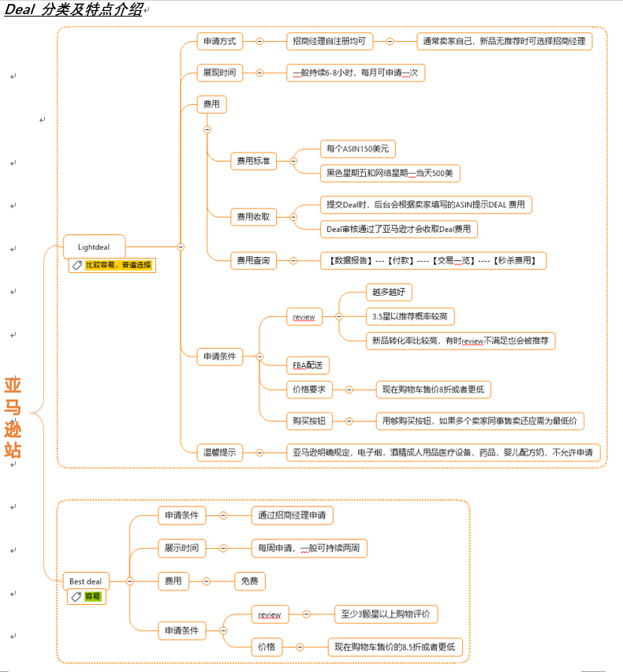The width and height of the screenshot is (623, 672).
Task: Collapse the 费用查询 branch
Action: tap(293, 260)
